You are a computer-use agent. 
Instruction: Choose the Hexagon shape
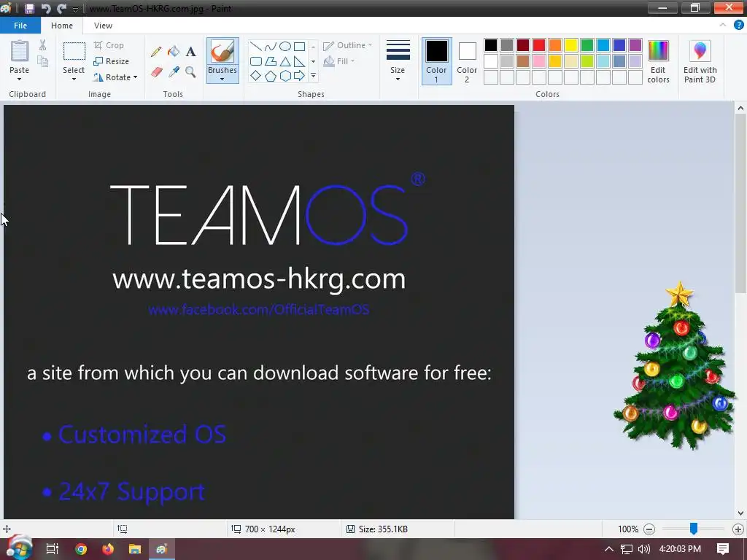pyautogui.click(x=285, y=76)
